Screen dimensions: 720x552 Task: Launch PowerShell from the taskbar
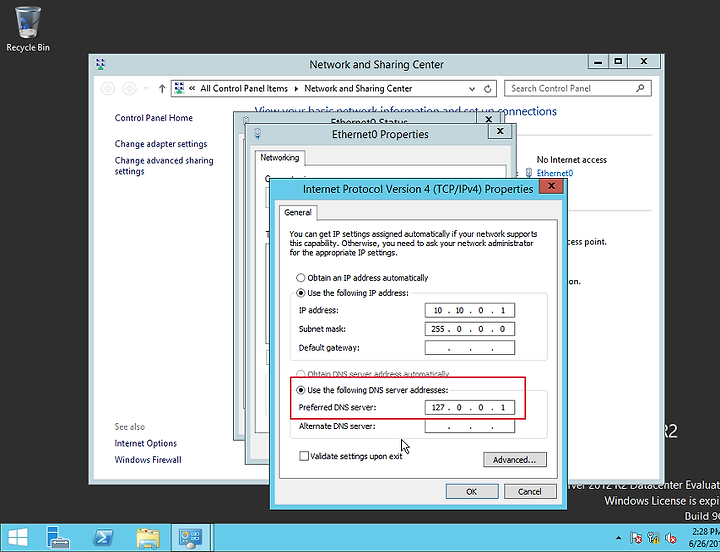[x=103, y=537]
